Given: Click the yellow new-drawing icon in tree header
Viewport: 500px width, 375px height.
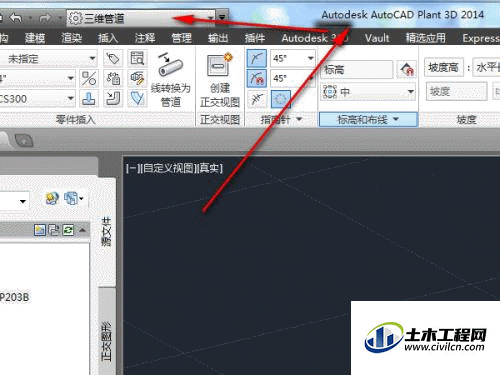Looking at the screenshot, I should (40, 230).
